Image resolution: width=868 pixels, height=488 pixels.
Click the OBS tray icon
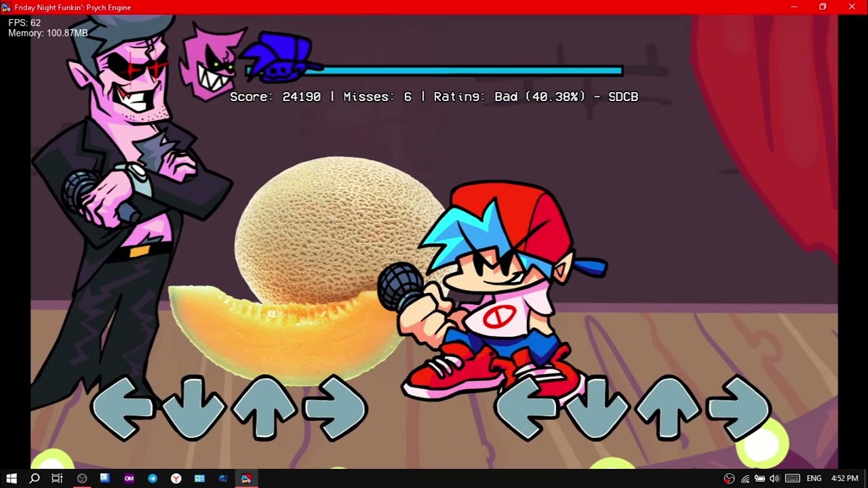click(729, 479)
